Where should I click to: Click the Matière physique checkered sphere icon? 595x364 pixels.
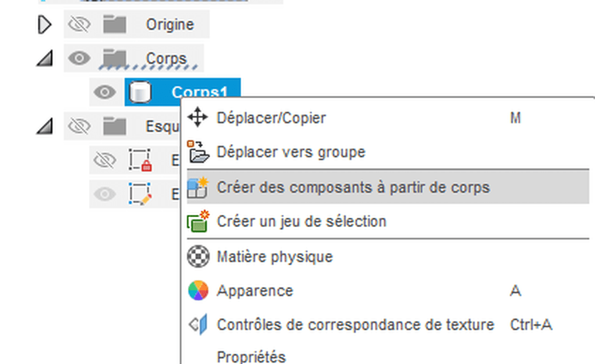tap(198, 257)
